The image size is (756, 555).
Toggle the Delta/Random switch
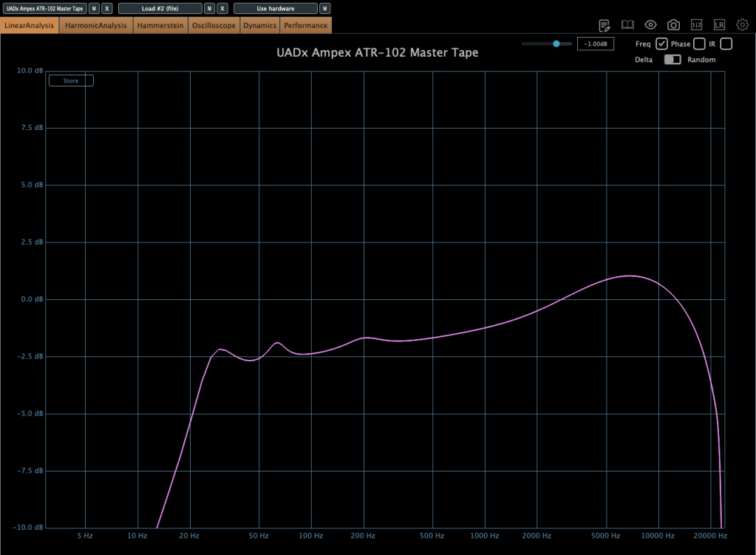(672, 60)
